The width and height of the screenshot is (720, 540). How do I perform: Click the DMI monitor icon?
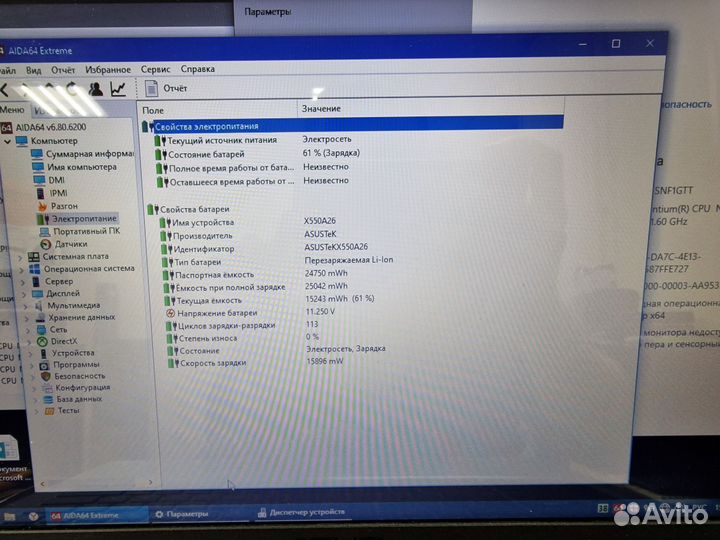tap(39, 180)
